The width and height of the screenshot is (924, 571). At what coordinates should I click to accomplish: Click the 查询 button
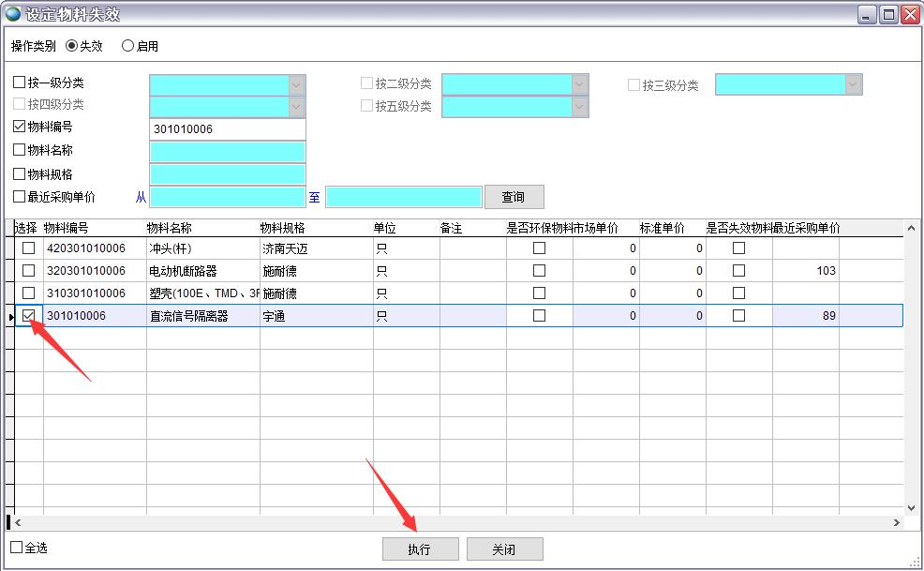(514, 197)
